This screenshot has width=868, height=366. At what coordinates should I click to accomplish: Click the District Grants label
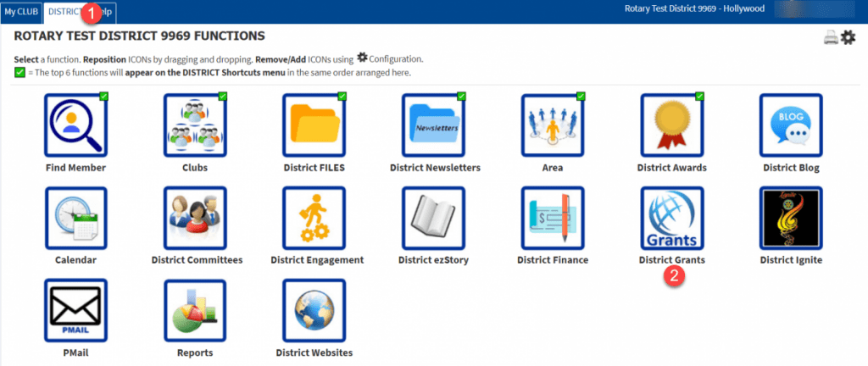click(x=672, y=260)
